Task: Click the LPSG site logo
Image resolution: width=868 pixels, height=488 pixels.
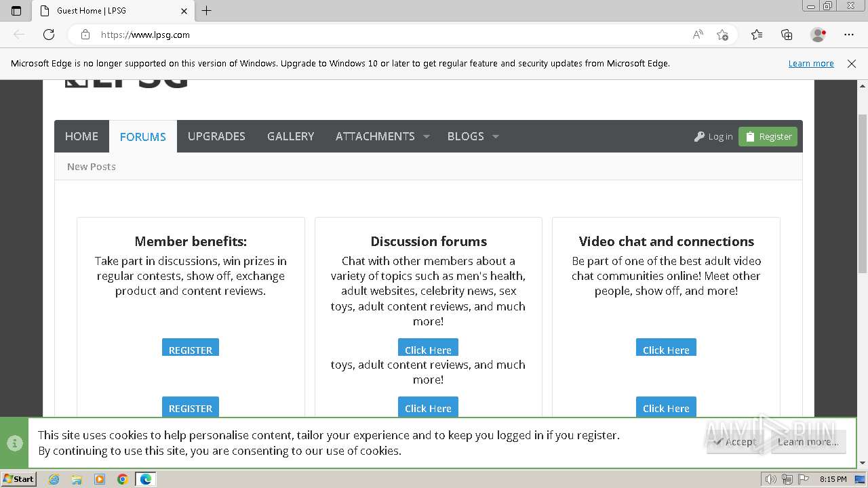Action: [127, 84]
